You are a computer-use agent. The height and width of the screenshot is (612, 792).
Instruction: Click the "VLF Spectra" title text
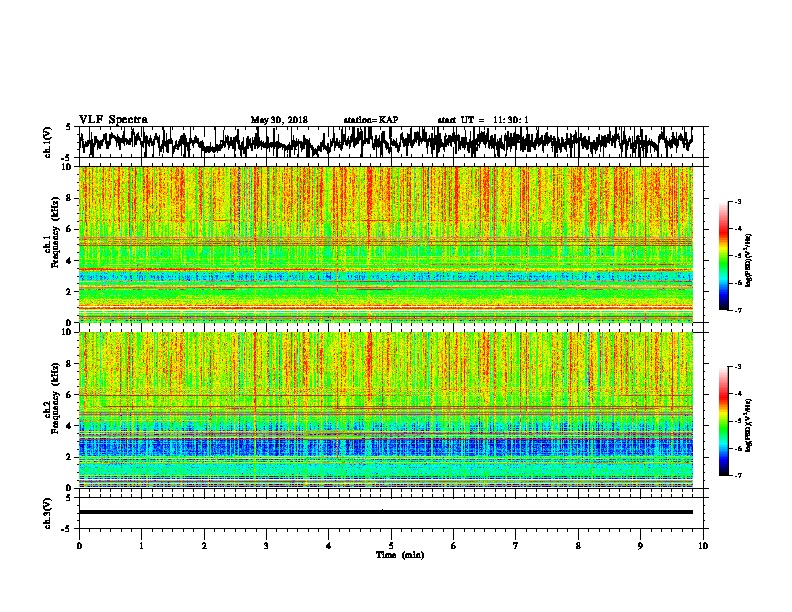(113, 120)
